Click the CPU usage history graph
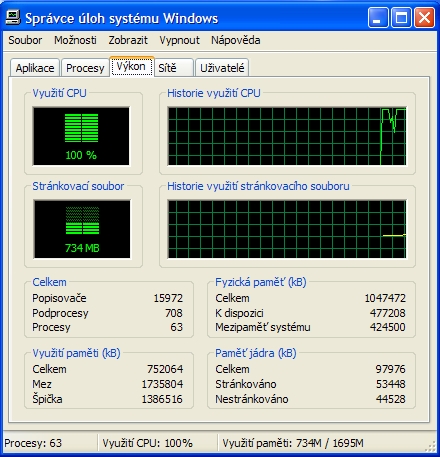Viewport: 440px width, 457px height. point(287,136)
